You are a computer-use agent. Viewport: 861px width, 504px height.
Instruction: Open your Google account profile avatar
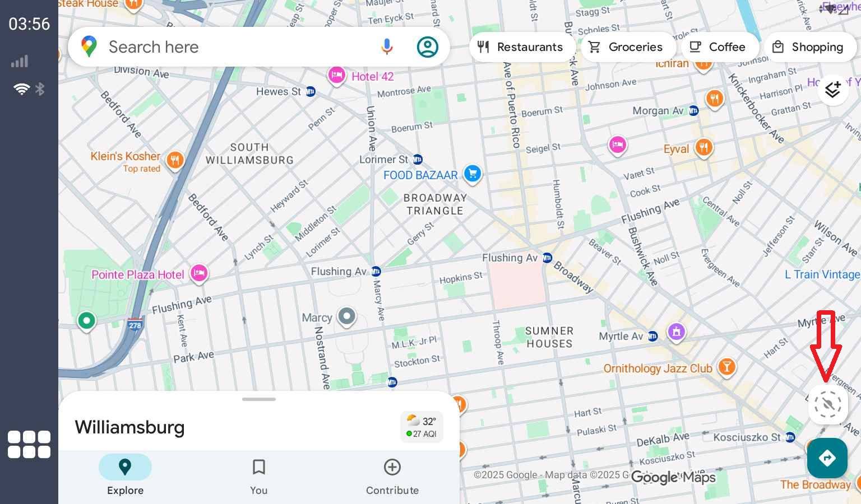tap(427, 46)
